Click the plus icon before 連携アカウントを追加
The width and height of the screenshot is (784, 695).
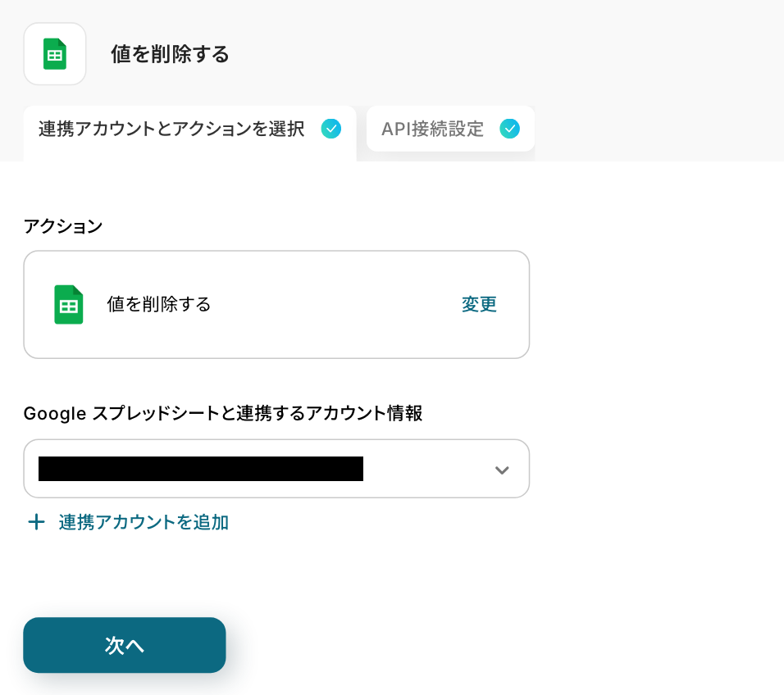click(36, 522)
